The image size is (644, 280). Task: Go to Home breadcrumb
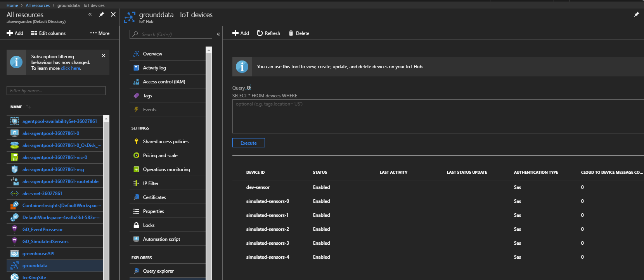pyautogui.click(x=12, y=5)
